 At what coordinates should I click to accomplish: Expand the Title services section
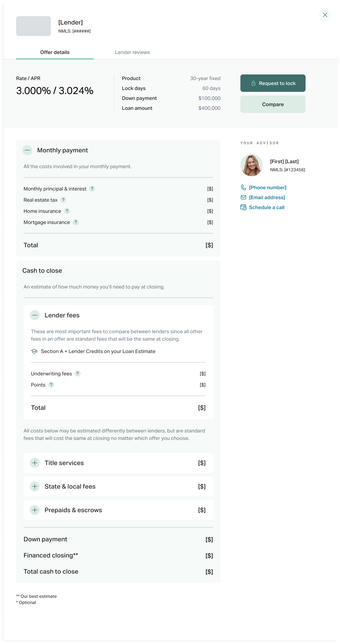[35, 463]
